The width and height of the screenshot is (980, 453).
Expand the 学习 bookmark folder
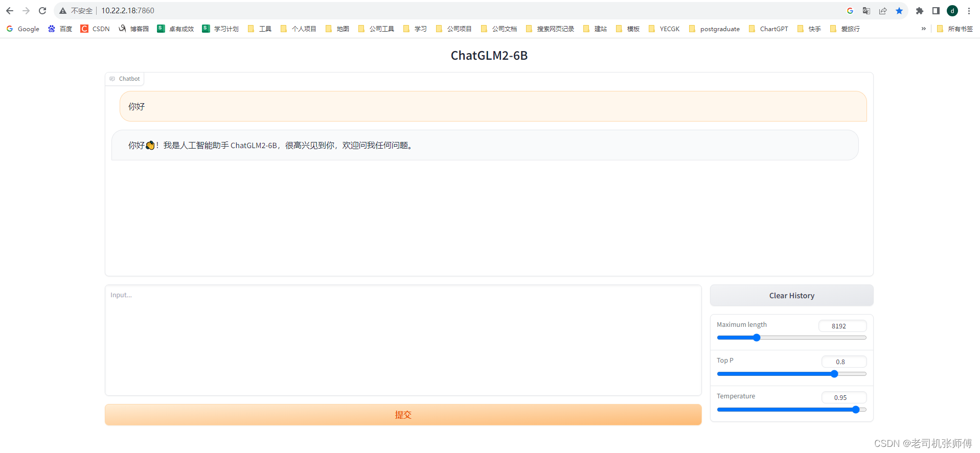[x=415, y=29]
